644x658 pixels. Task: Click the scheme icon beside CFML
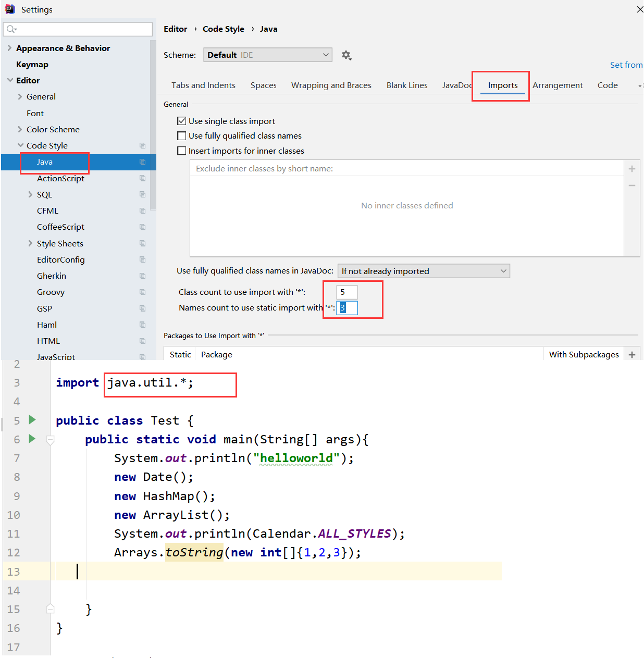[x=142, y=211]
